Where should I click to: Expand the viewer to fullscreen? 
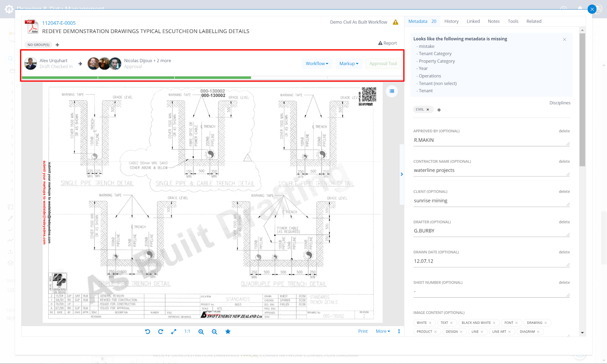(x=174, y=331)
